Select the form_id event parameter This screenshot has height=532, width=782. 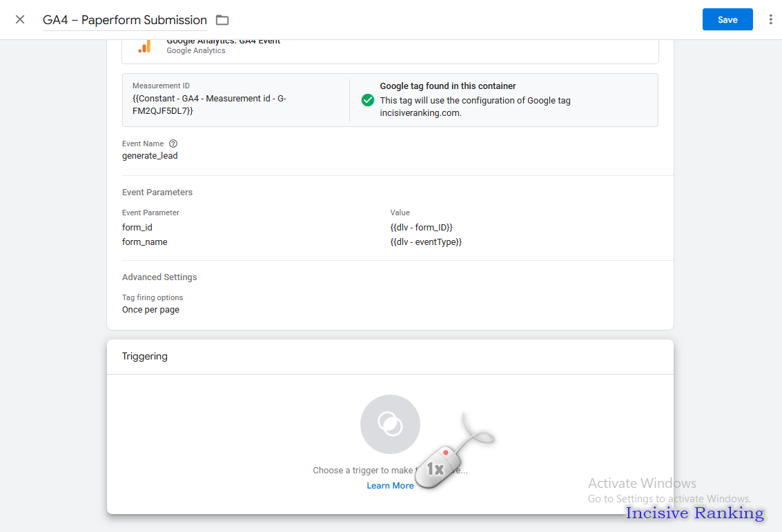[137, 227]
